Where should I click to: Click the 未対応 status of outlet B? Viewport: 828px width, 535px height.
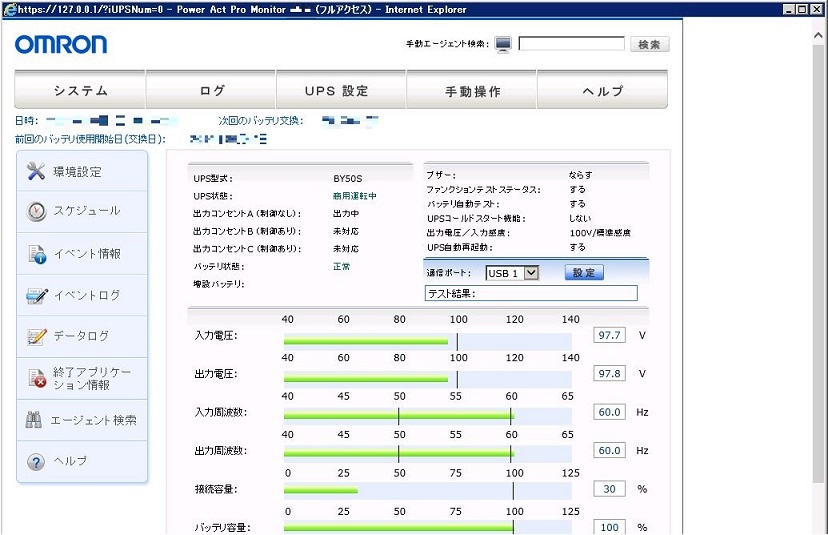coord(346,231)
